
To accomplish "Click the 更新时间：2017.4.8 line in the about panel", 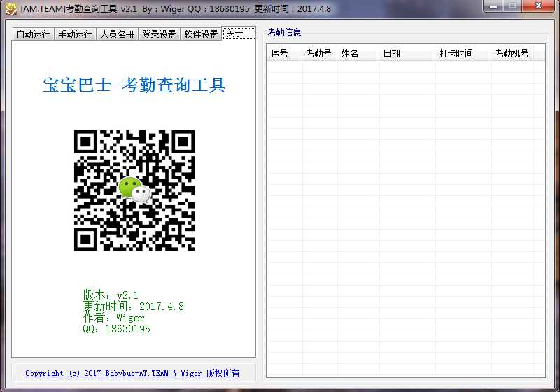I will point(134,307).
